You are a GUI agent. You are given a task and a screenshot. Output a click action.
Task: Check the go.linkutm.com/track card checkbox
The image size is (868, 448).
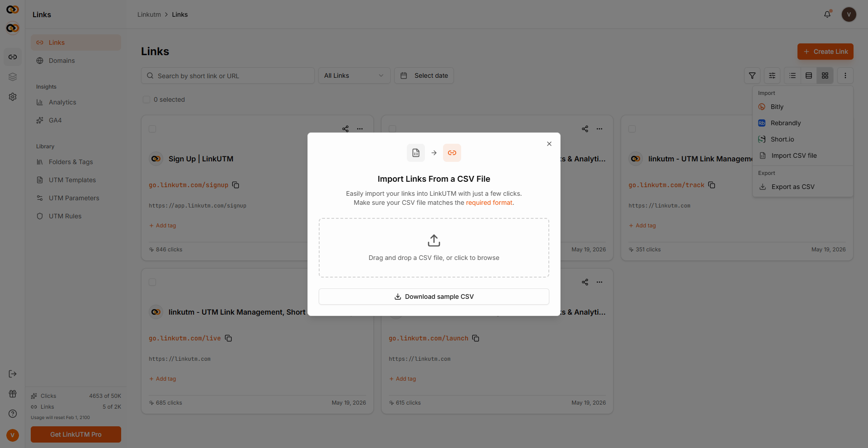pos(632,129)
